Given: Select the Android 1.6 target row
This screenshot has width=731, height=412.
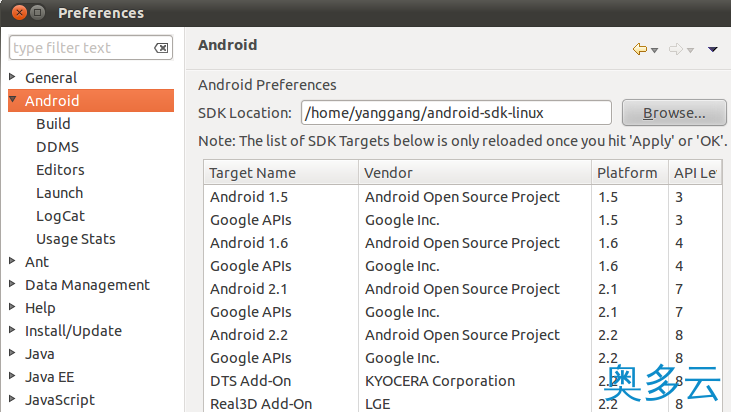Looking at the screenshot, I should pos(463,243).
